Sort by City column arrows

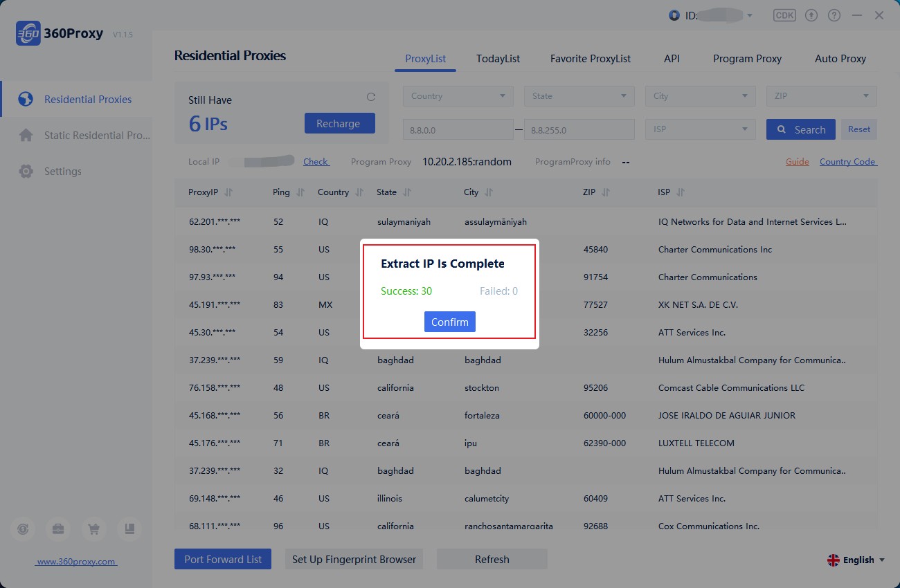(x=489, y=192)
